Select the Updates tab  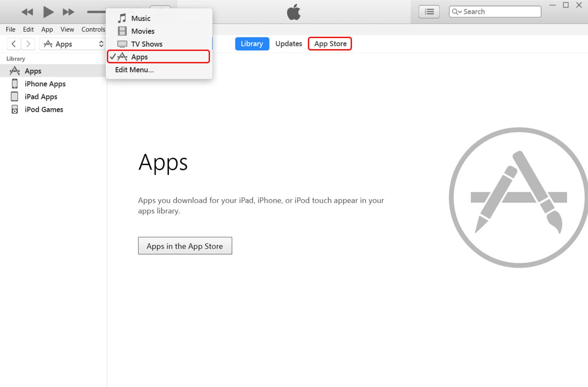point(288,43)
